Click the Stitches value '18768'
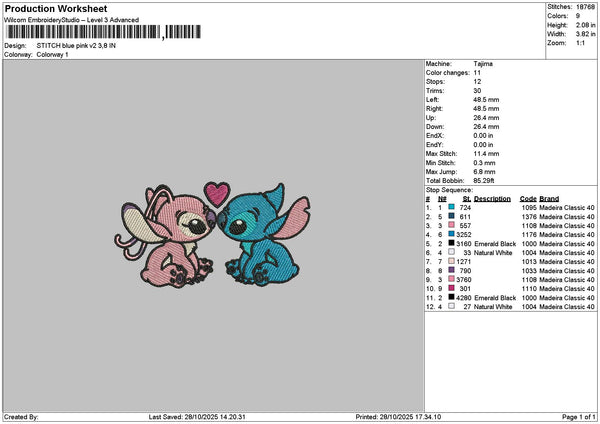 tap(585, 7)
